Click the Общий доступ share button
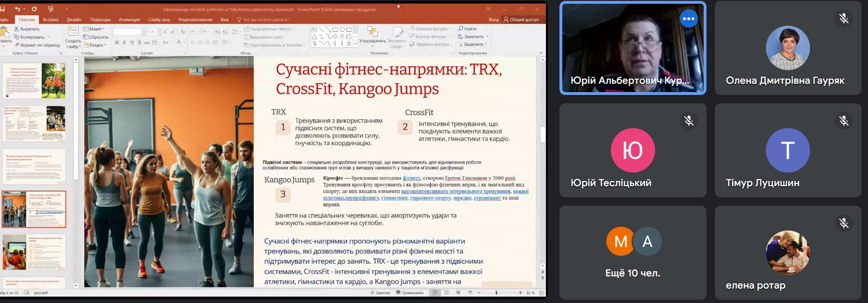Viewport: 868px width, 303px height. click(x=521, y=20)
